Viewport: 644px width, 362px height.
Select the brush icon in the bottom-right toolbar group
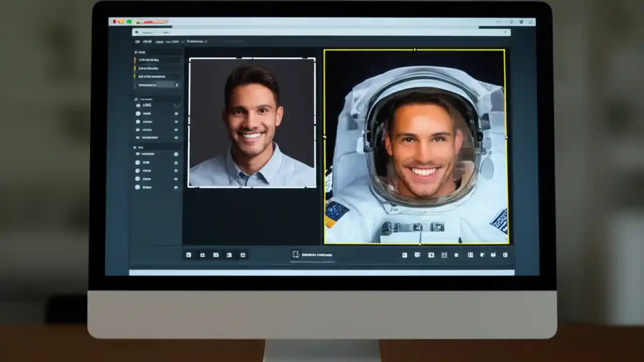pyautogui.click(x=481, y=255)
